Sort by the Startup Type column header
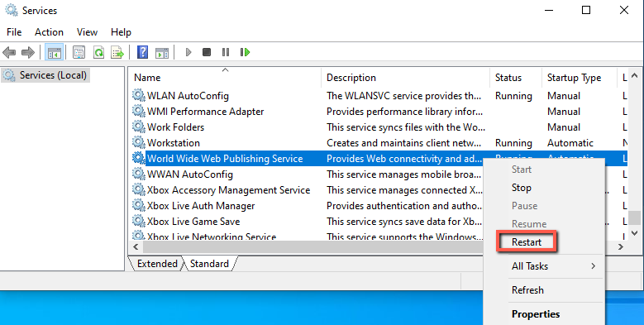 [580, 78]
